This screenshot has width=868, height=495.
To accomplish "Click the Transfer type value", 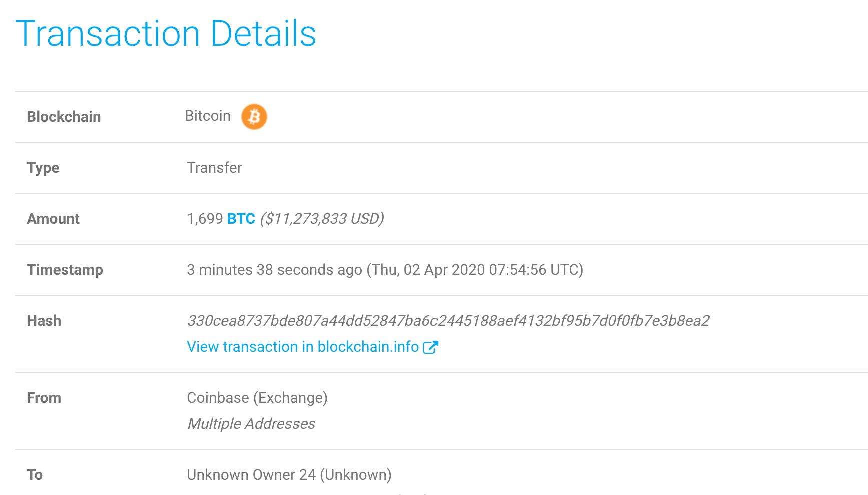I will (214, 168).
